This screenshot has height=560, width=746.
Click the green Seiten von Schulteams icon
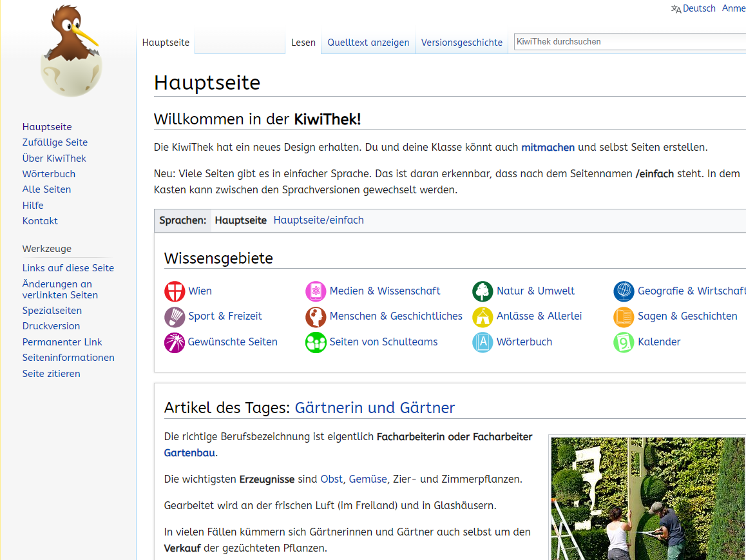[316, 342]
